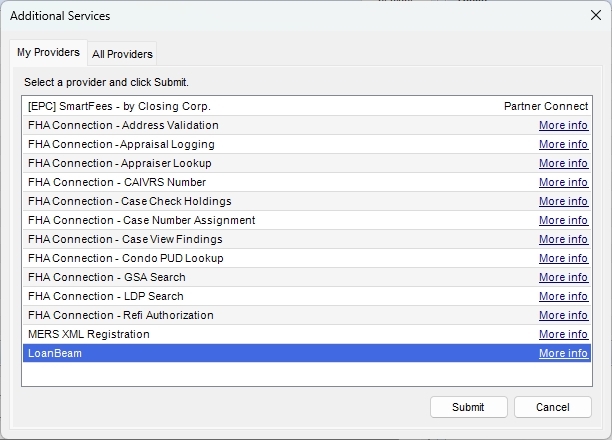Viewport: 612px width, 440px height.
Task: Open More info for Refi Authorization
Action: (x=563, y=315)
